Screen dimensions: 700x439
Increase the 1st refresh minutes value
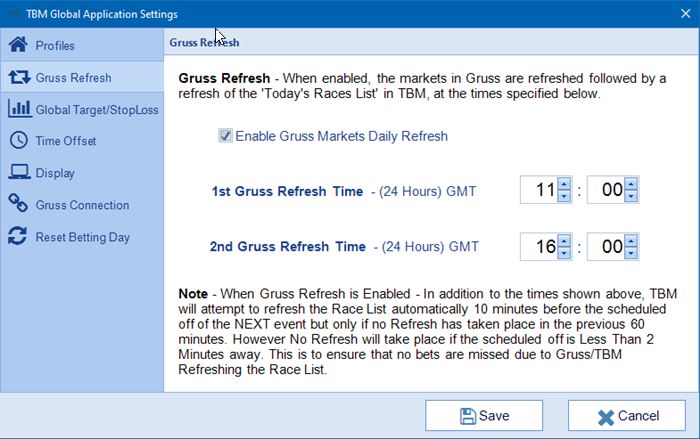(631, 184)
